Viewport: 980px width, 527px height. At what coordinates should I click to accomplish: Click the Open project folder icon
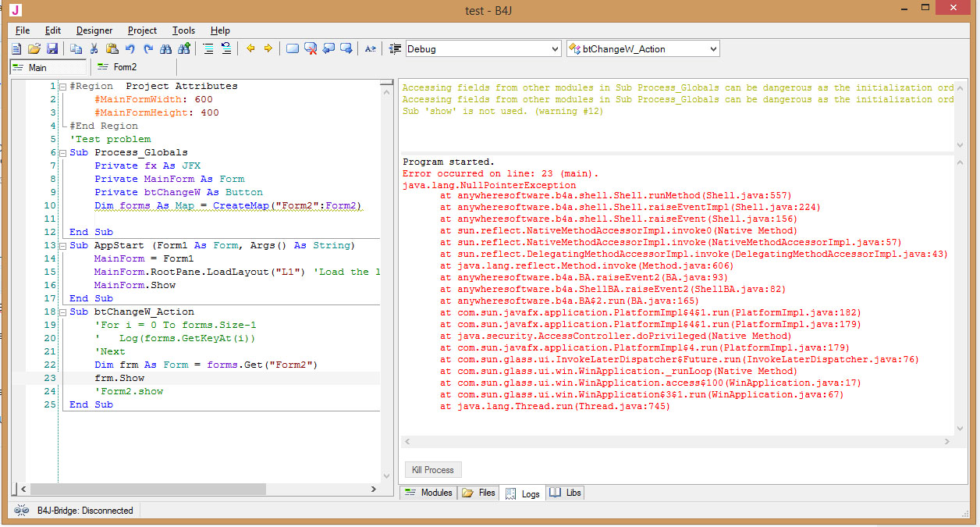point(34,48)
